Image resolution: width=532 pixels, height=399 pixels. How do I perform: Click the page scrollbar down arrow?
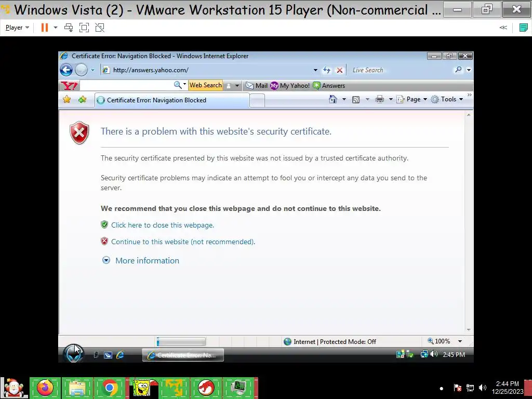(469, 329)
